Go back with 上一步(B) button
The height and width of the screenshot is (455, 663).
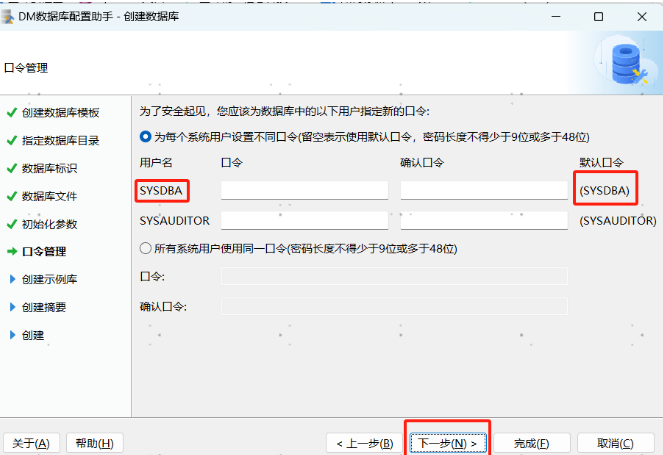[x=365, y=444]
